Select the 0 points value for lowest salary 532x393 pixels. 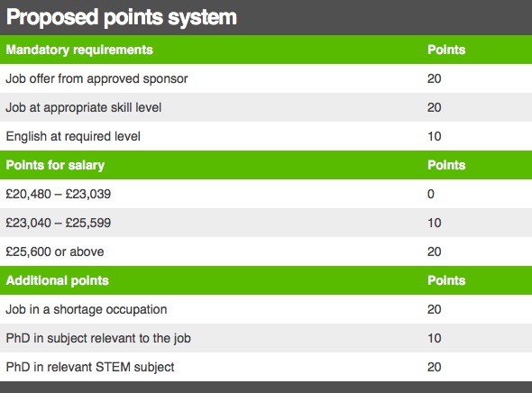[431, 194]
